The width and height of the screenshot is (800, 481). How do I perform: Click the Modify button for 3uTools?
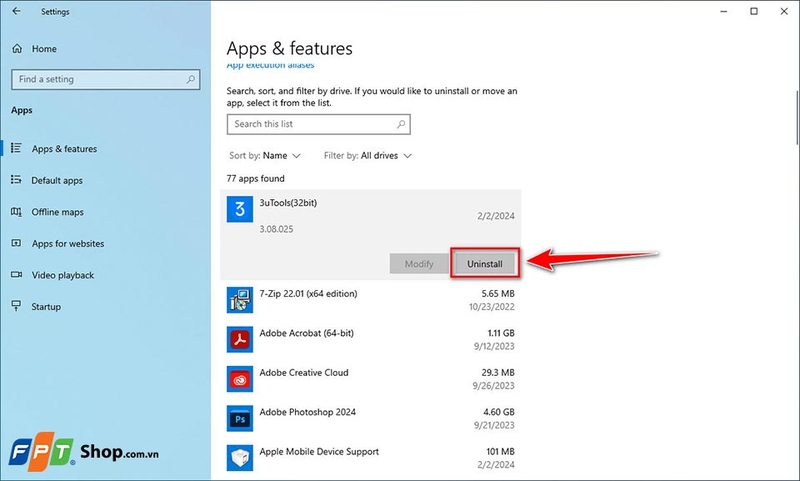(419, 264)
